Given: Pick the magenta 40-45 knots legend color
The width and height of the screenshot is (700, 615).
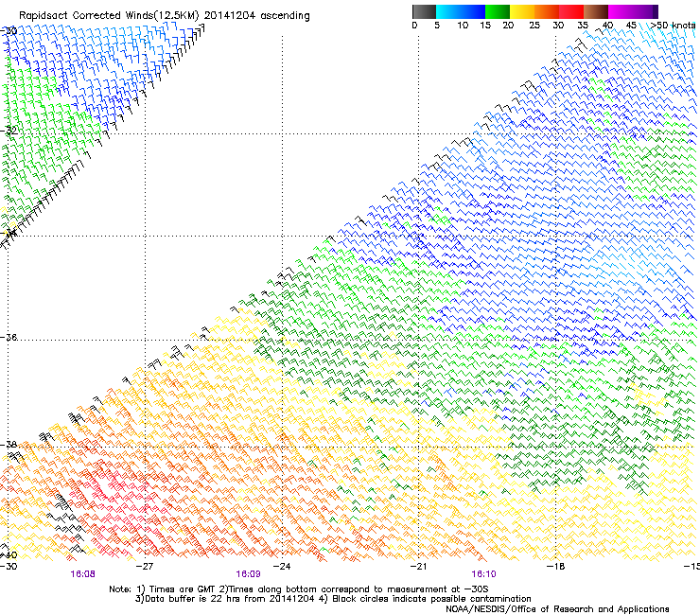Looking at the screenshot, I should pyautogui.click(x=621, y=11).
